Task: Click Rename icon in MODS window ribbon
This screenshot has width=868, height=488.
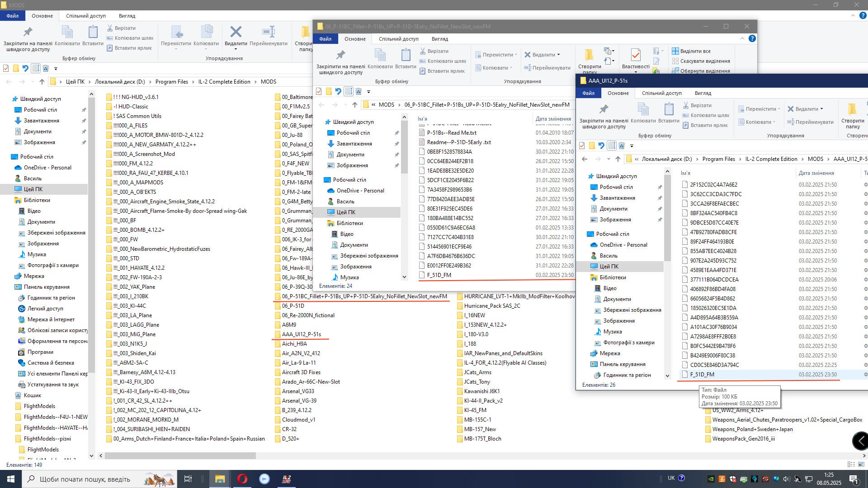Action: (x=269, y=33)
